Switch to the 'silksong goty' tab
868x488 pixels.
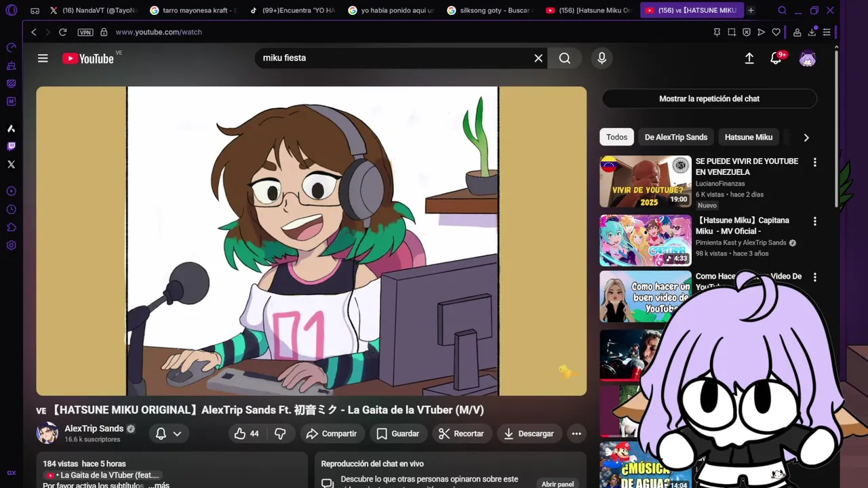(x=490, y=10)
